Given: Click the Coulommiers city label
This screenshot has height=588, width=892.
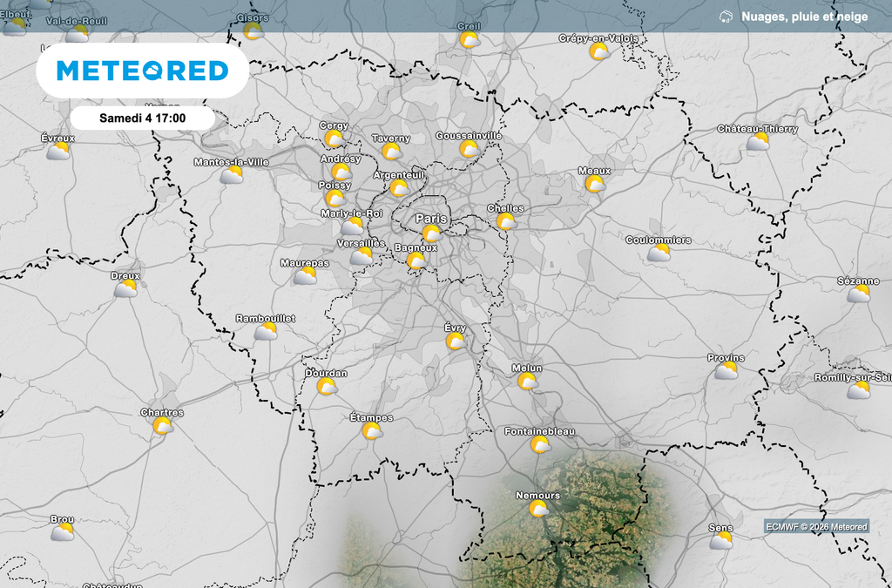Looking at the screenshot, I should pos(659,240).
